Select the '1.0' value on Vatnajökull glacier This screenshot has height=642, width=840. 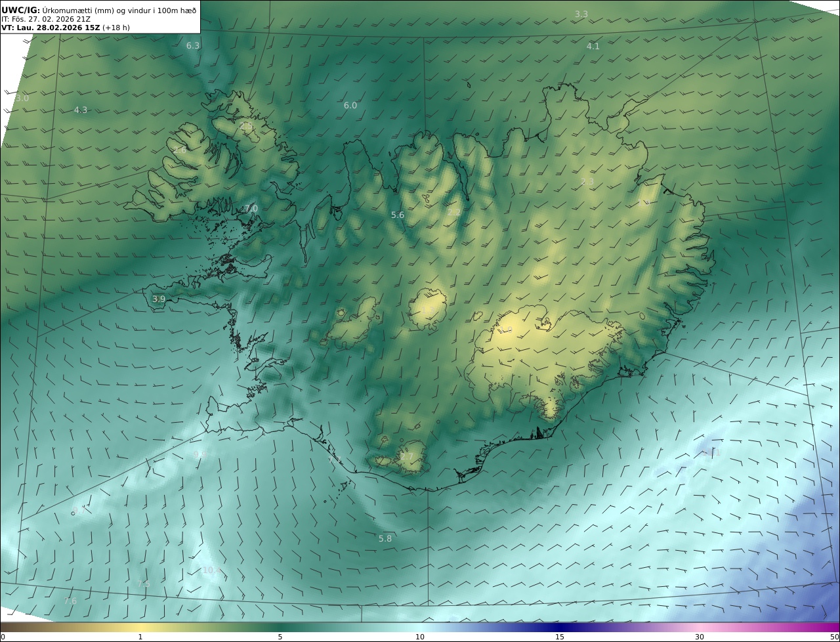click(x=505, y=330)
